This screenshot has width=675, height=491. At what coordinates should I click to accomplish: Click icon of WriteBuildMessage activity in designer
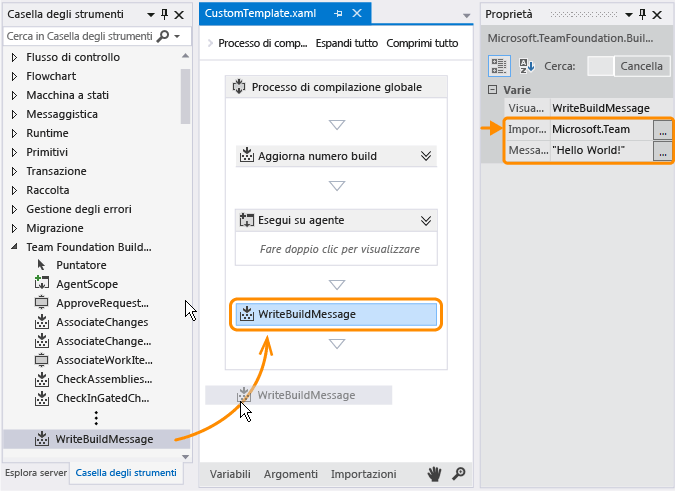[x=247, y=314]
